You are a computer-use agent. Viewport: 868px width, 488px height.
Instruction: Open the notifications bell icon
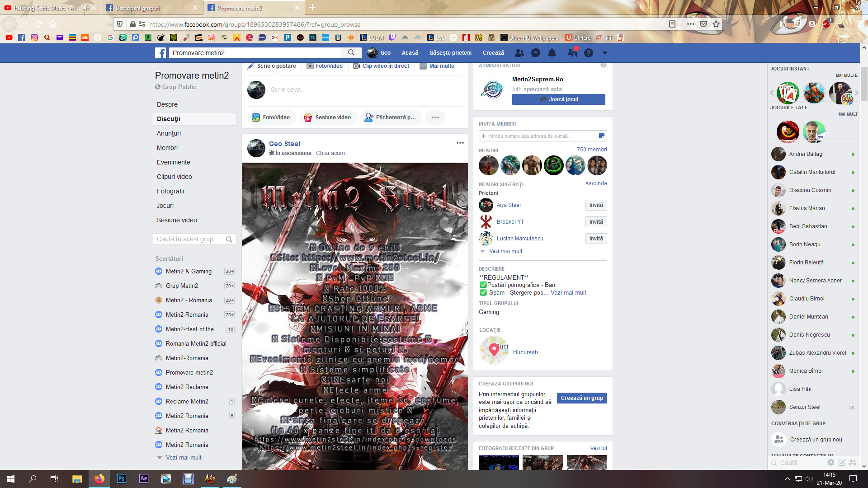(x=552, y=53)
